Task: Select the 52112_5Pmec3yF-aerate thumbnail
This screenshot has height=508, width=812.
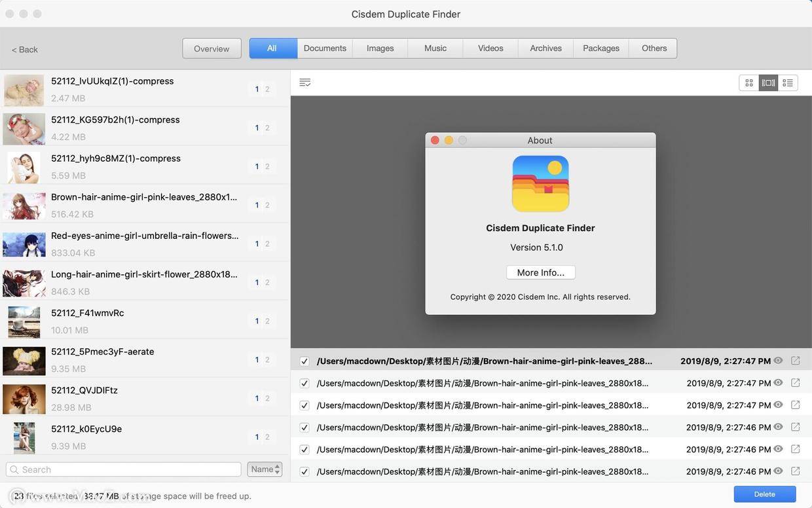Action: pyautogui.click(x=24, y=361)
